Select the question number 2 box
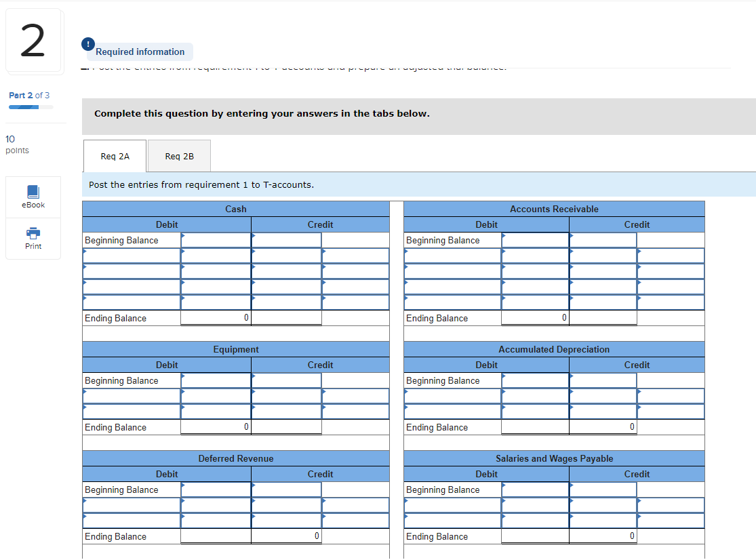This screenshot has height=560, width=756. pos(34,40)
